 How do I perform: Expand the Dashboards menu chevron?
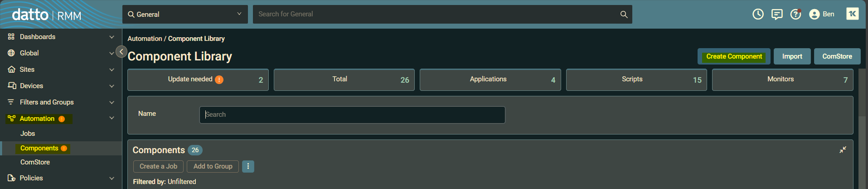(112, 37)
